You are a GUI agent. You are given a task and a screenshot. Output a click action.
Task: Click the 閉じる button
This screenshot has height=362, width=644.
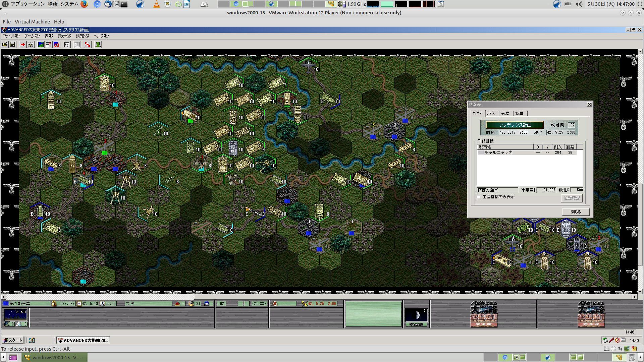point(576,212)
